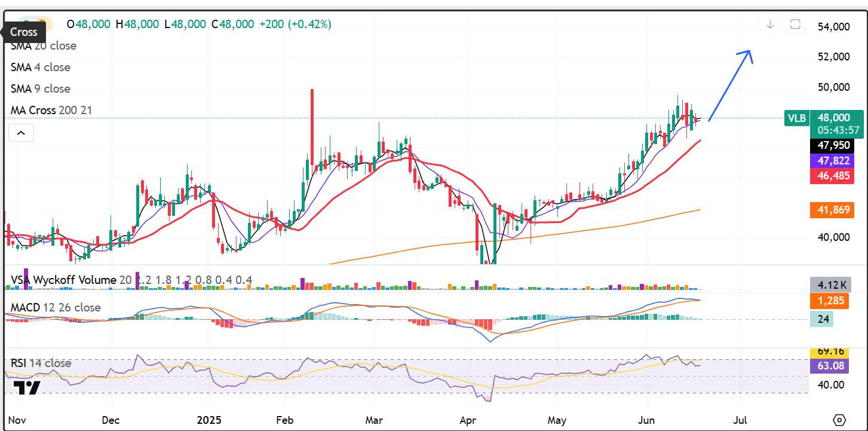Click the 4.12K volume value label
Image resolution: width=868 pixels, height=431 pixels.
coord(830,285)
